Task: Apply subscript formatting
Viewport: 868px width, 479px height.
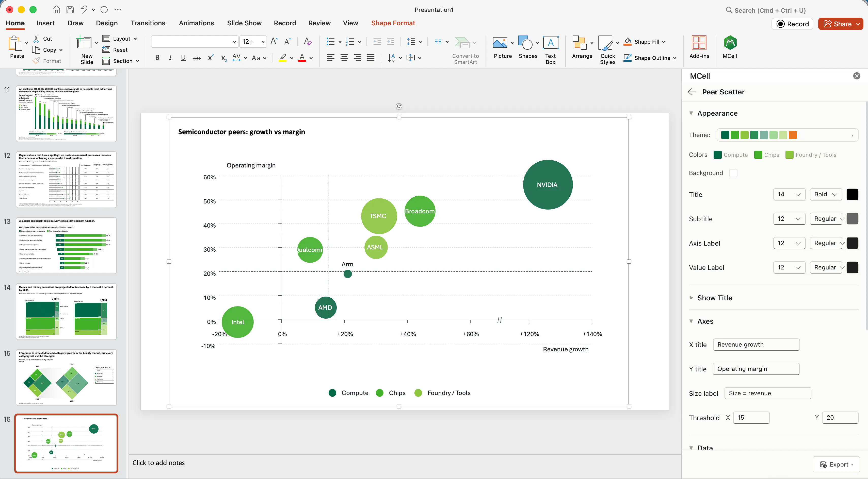Action: pyautogui.click(x=224, y=58)
